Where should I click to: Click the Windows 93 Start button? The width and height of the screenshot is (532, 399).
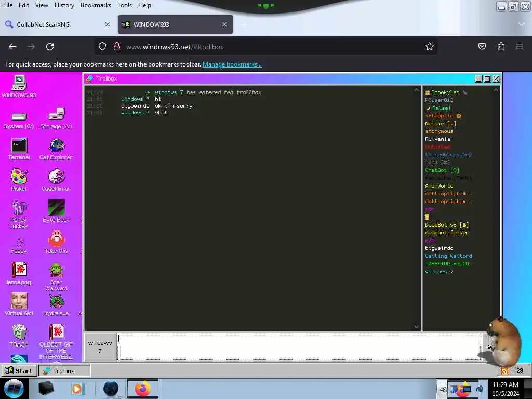tap(19, 370)
